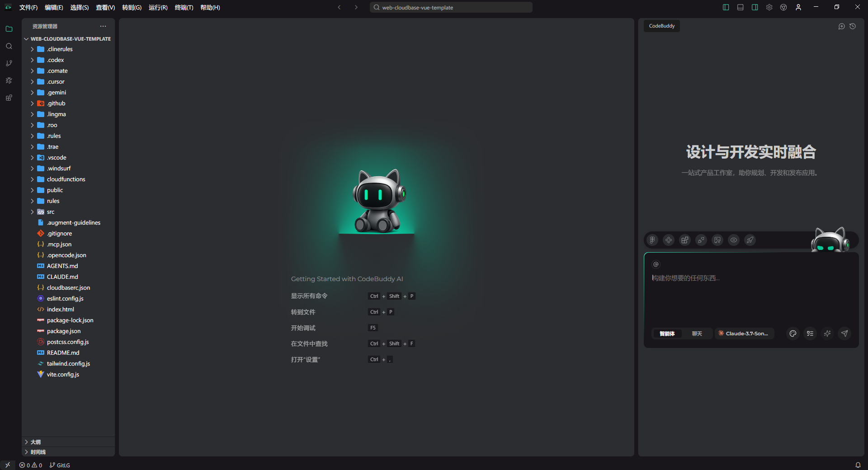Click the eye preview icon in CodeBuddy toolbar
The width and height of the screenshot is (868, 470).
point(734,240)
